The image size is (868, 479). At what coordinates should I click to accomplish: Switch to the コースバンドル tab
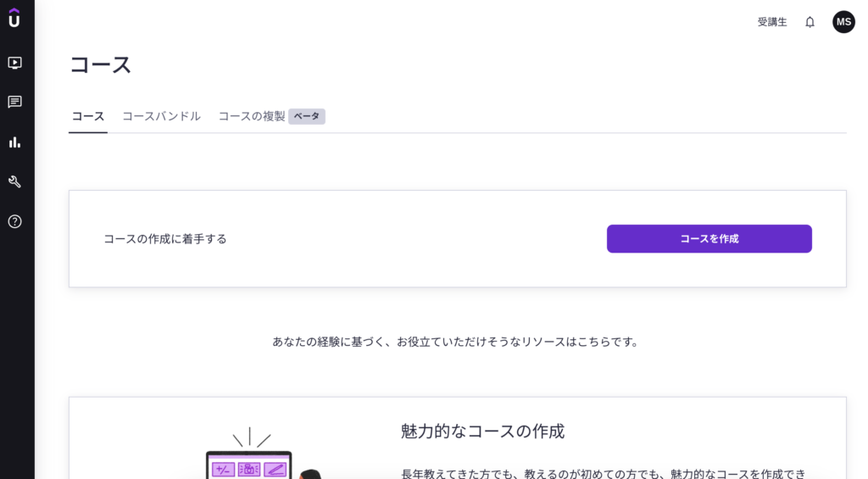point(161,116)
